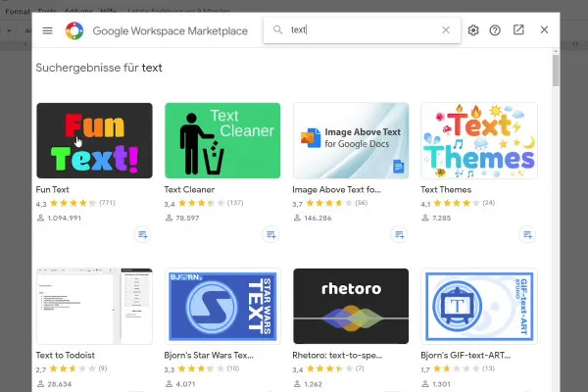Open the Text Cleaner app thumbnail

click(x=222, y=141)
